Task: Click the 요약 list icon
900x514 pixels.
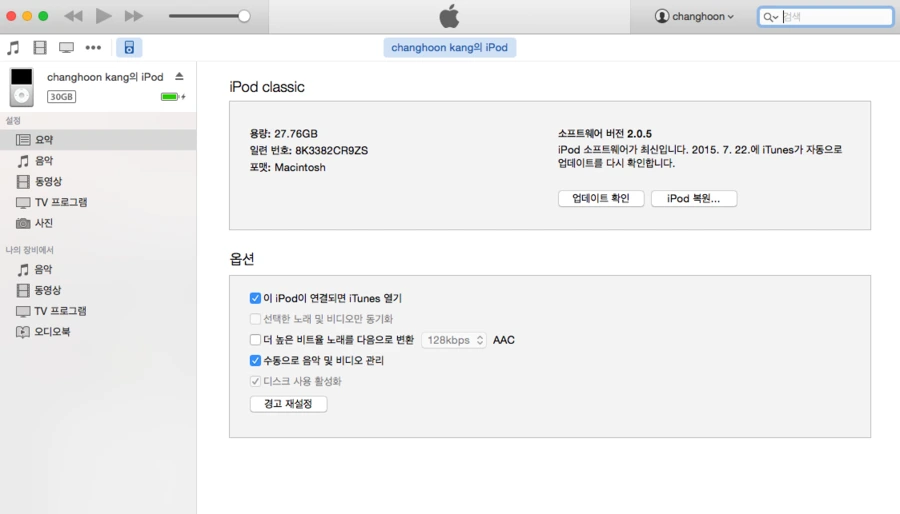Action: 23,139
